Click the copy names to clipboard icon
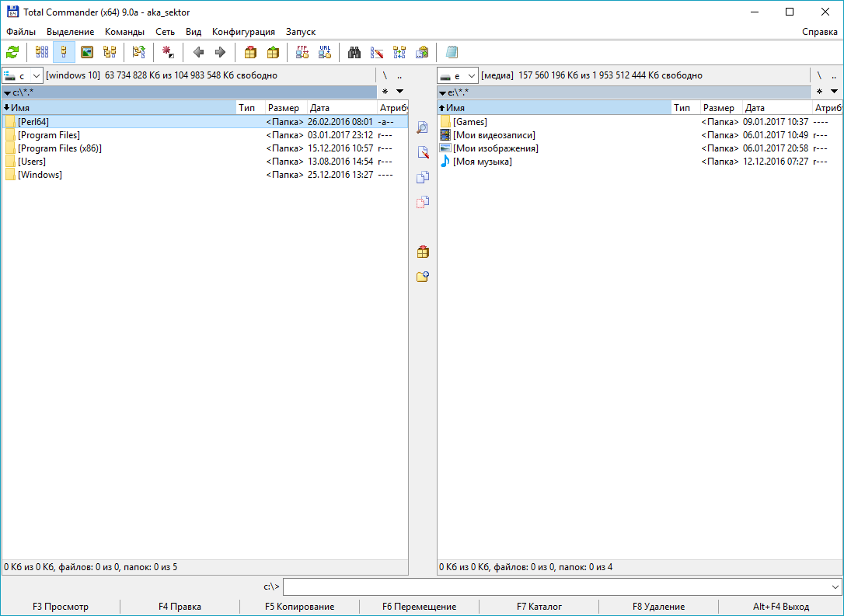Image resolution: width=844 pixels, height=616 pixels. coord(422,52)
